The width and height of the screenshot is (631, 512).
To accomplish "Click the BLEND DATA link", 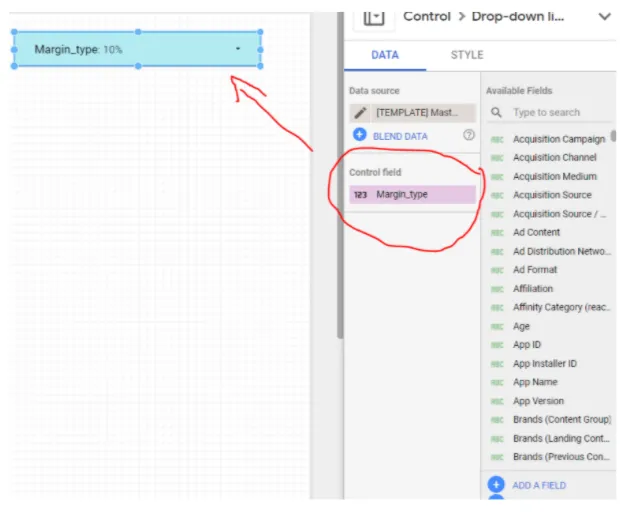I will point(400,136).
